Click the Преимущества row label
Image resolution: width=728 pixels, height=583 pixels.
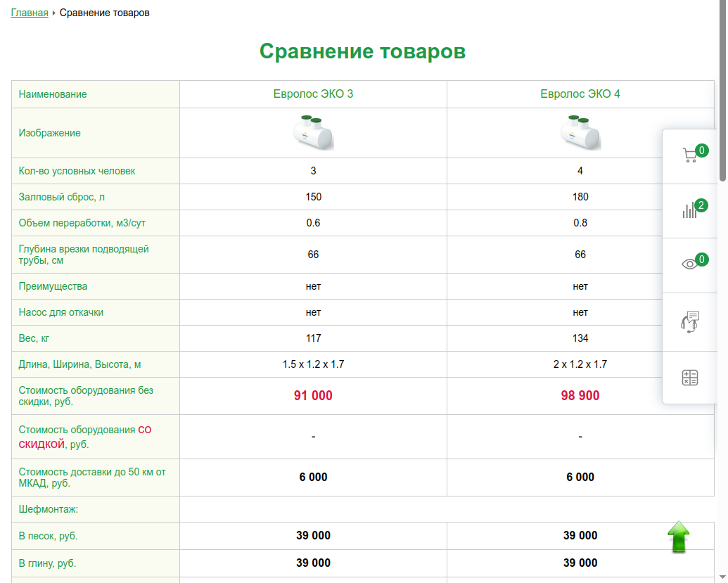coord(53,286)
